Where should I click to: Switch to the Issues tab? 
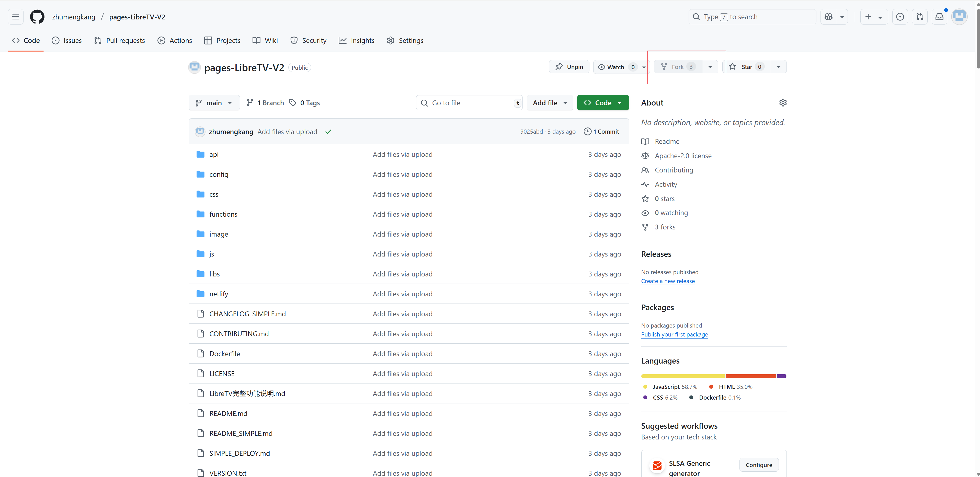[x=66, y=41]
